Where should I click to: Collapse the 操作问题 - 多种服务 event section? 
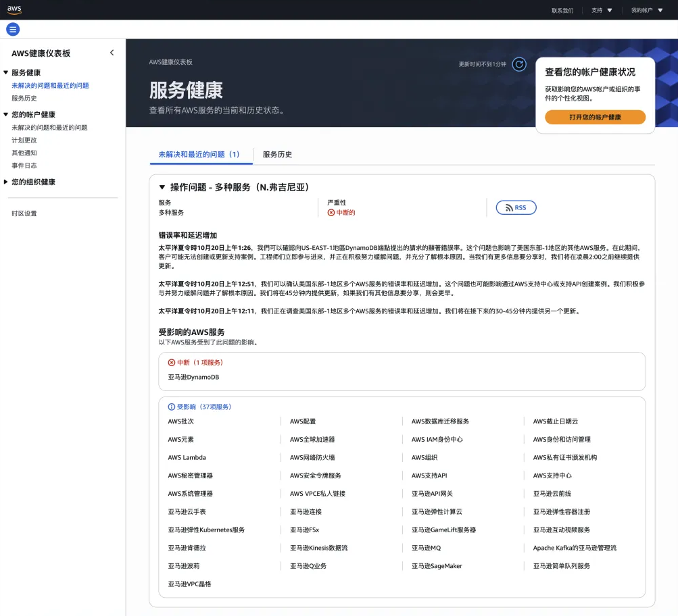162,187
